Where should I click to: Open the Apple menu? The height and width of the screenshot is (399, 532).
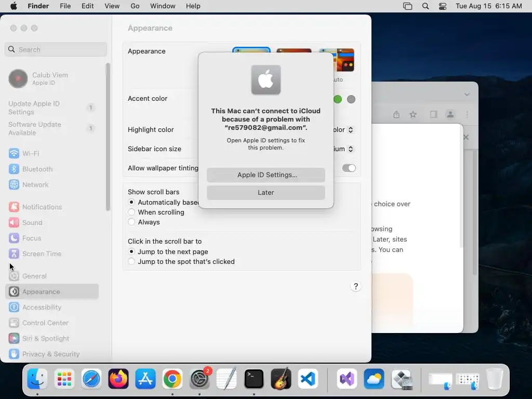14,6
